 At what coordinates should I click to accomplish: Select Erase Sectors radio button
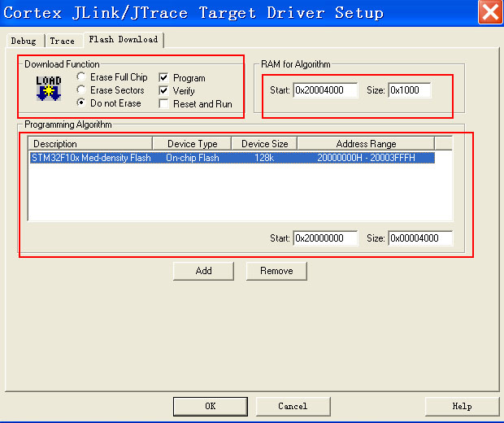click(81, 90)
